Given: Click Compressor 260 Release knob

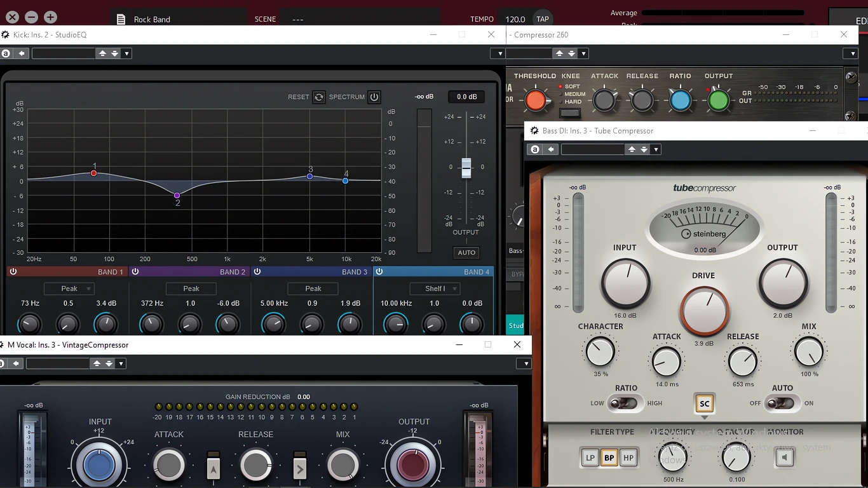Looking at the screenshot, I should pos(642,100).
